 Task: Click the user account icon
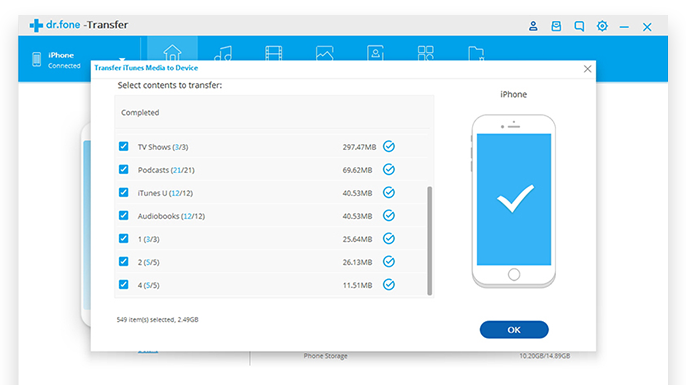coord(533,26)
